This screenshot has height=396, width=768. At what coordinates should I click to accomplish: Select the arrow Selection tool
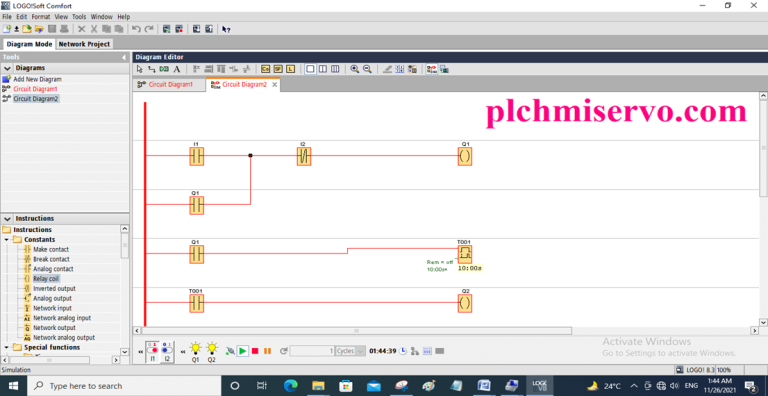point(140,69)
